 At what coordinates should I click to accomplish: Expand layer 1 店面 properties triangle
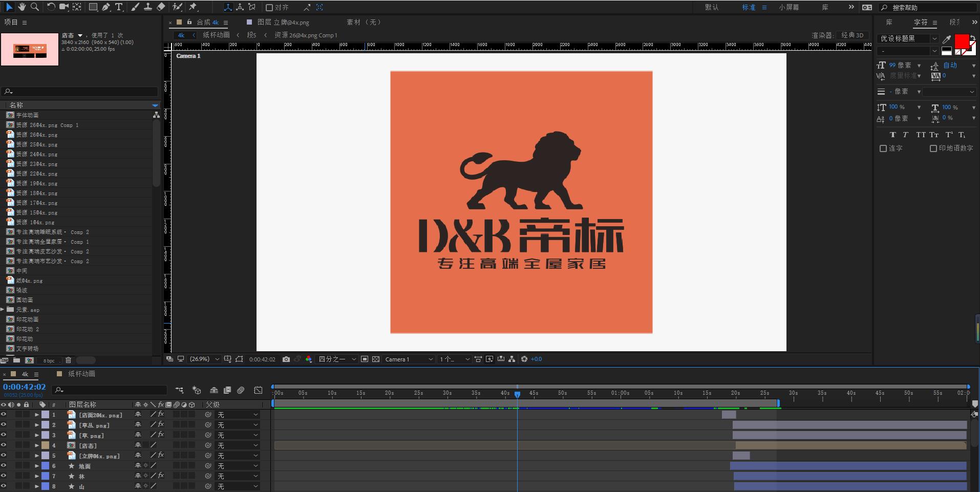pyautogui.click(x=37, y=415)
